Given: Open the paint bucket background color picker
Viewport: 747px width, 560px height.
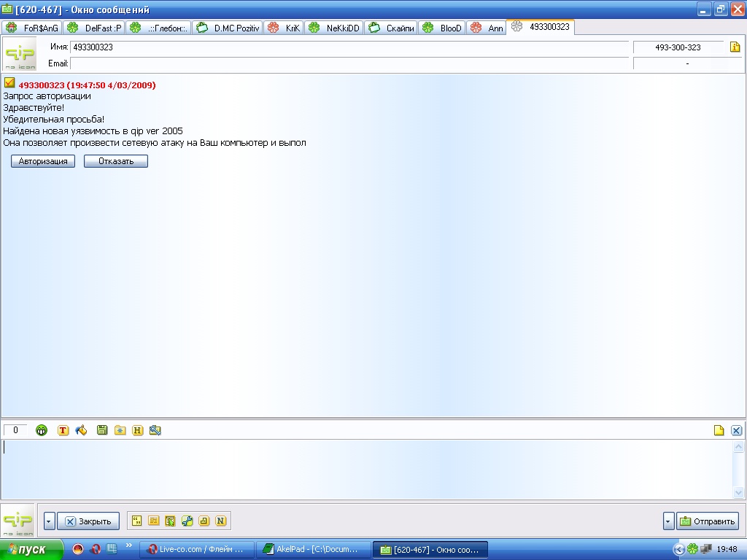Looking at the screenshot, I should pos(81,430).
